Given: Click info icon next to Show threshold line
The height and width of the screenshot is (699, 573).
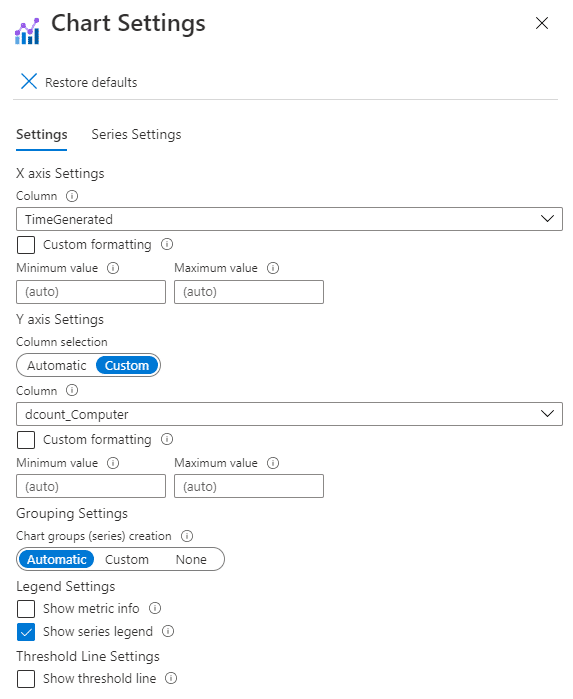Looking at the screenshot, I should (171, 678).
